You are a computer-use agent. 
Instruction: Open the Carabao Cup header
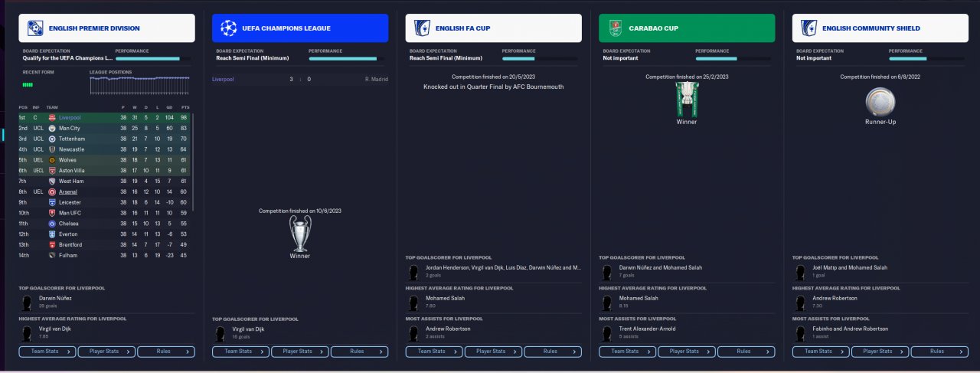[x=687, y=28]
